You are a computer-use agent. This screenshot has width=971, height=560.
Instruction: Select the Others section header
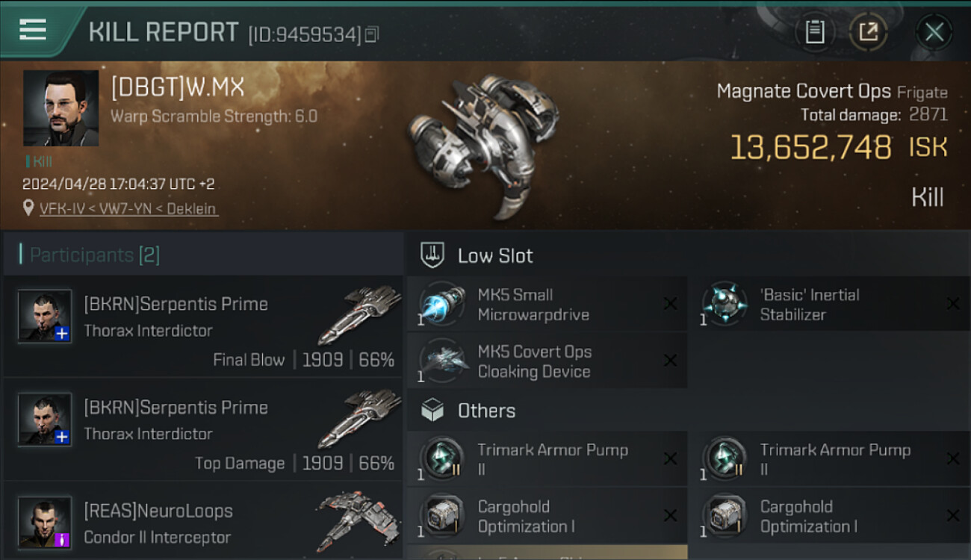[x=485, y=411]
